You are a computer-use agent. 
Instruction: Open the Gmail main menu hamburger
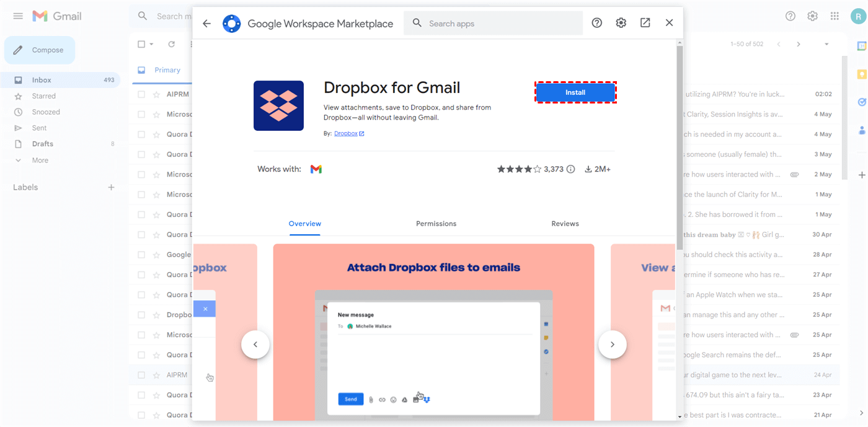tap(18, 16)
